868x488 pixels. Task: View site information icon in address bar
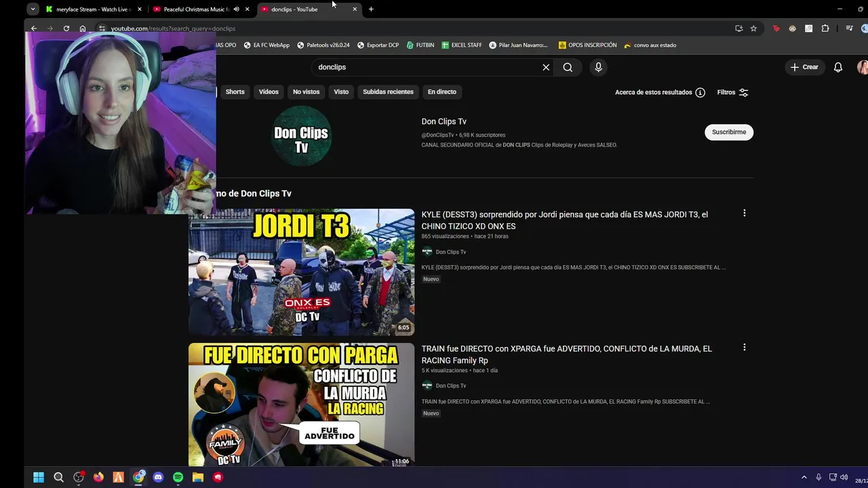[x=102, y=28]
